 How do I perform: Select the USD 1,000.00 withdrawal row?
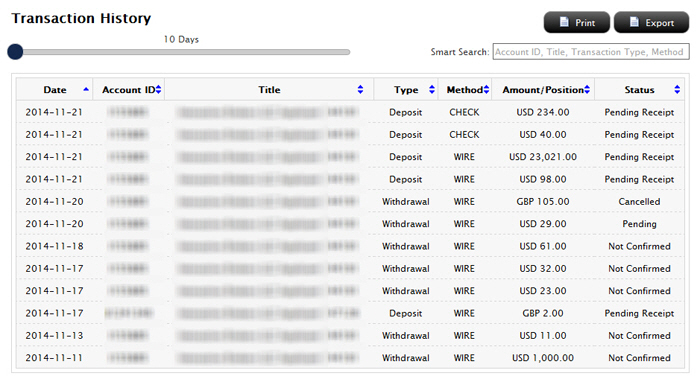click(350, 358)
